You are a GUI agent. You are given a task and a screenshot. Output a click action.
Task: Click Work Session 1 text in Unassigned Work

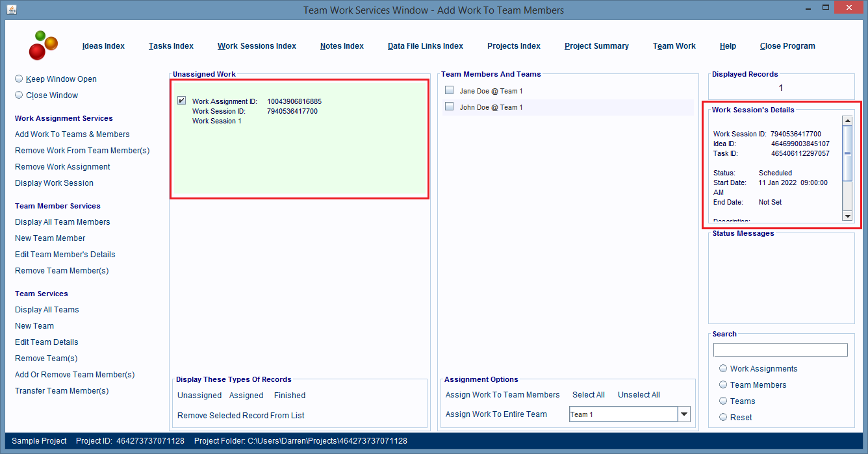216,121
